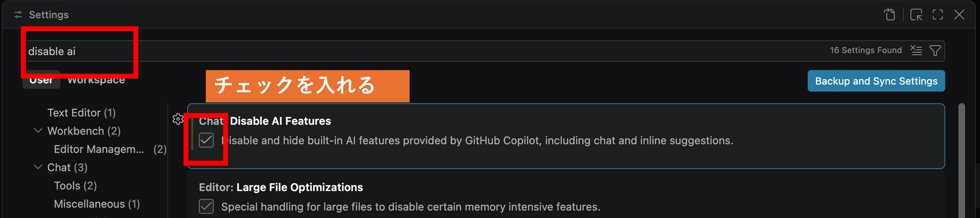This screenshot has width=980, height=218.
Task: Click the settings list vertical scrollbar
Action: [x=961, y=160]
